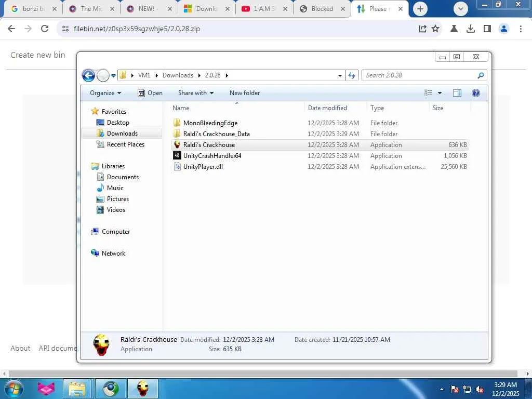The image size is (532, 399).
Task: Open a new Chrome tab
Action: pyautogui.click(x=420, y=9)
